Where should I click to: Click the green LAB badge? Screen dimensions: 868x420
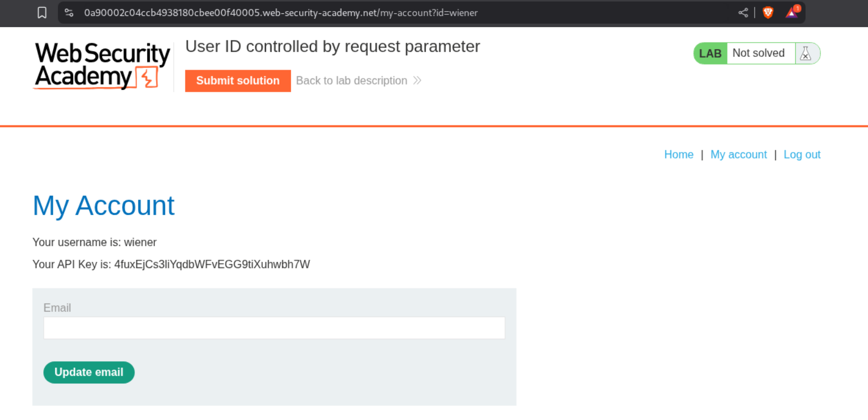(710, 54)
